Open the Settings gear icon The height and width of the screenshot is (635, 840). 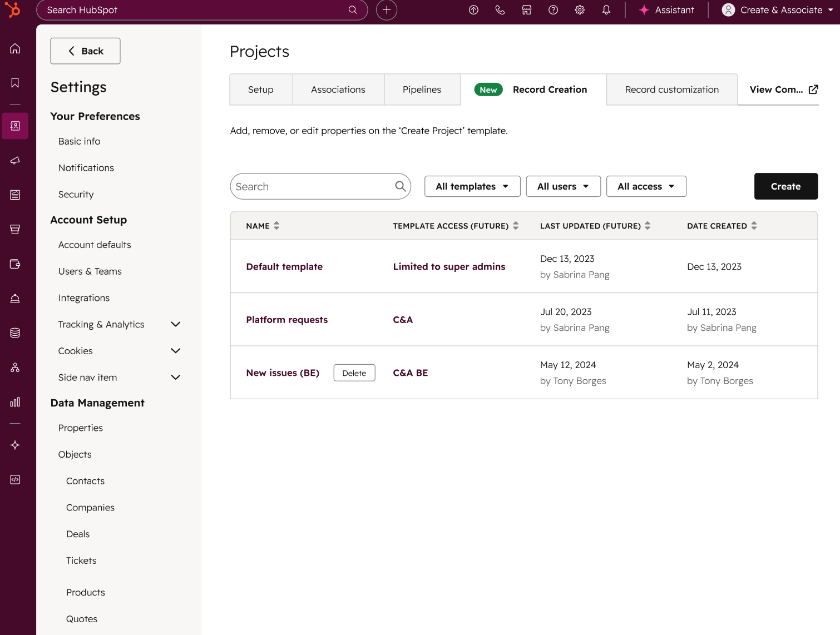point(580,9)
